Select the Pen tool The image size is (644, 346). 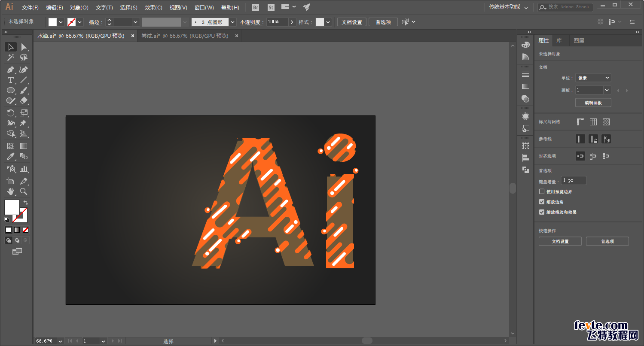(x=11, y=70)
